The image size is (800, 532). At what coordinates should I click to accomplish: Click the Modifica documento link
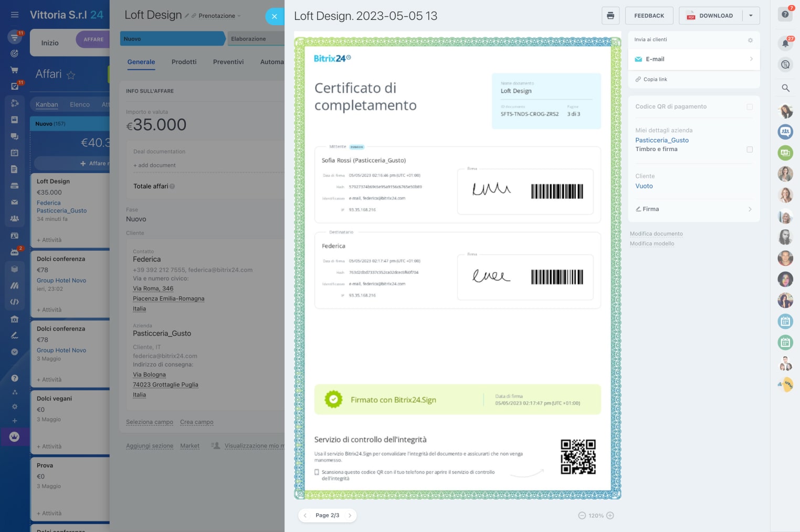(656, 234)
